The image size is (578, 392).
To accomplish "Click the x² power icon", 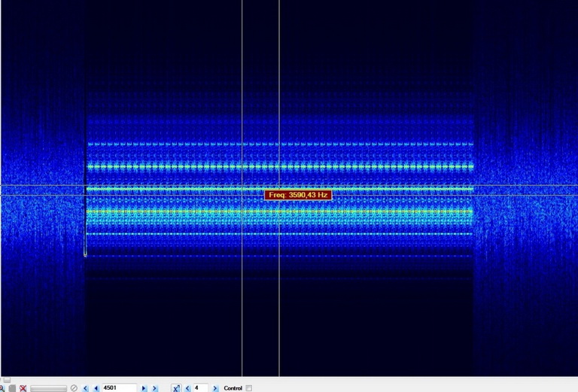I will click(x=176, y=388).
